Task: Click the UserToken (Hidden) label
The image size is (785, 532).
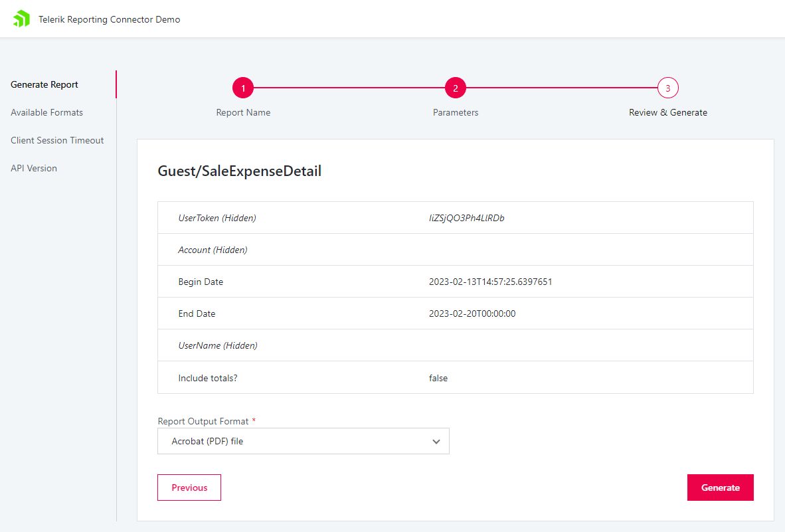Action: pyautogui.click(x=217, y=219)
